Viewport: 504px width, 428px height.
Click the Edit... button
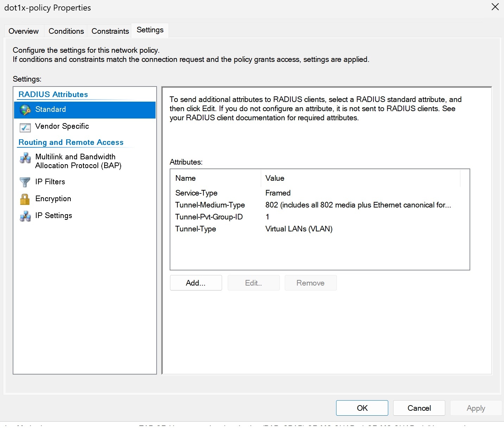253,283
